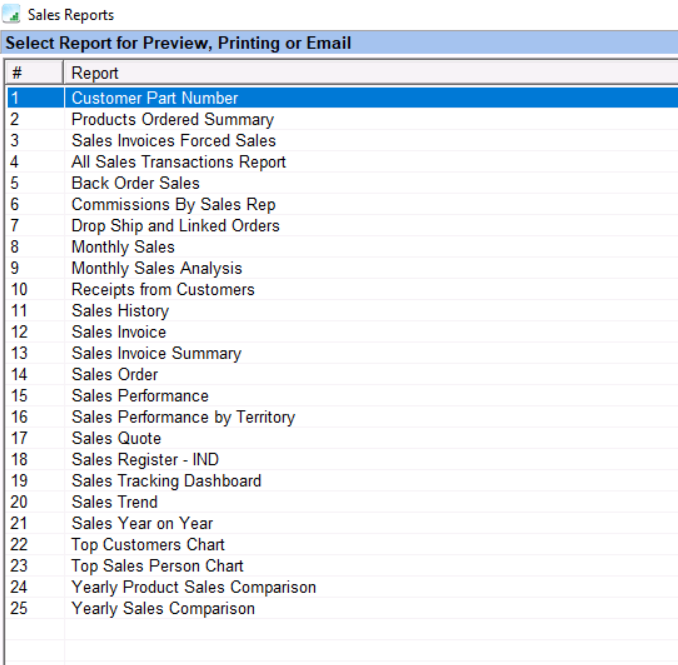Click the Sales Reports window icon
678x665 pixels.
12,15
